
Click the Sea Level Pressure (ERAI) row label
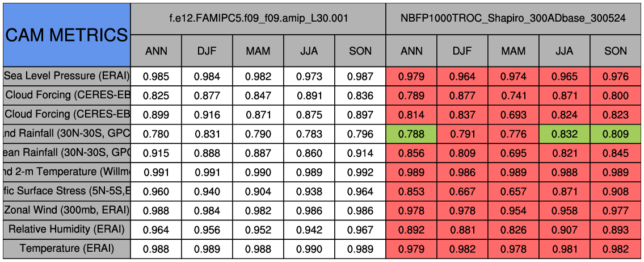click(x=66, y=76)
